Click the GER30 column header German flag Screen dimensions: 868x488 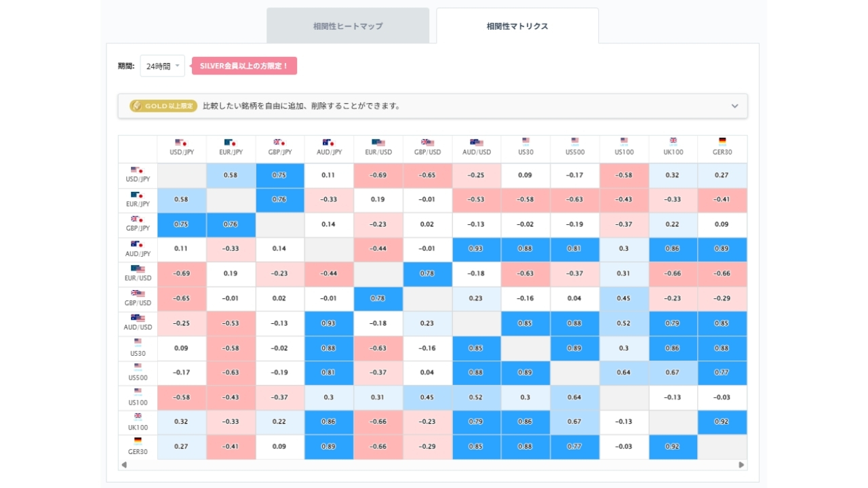(x=722, y=142)
